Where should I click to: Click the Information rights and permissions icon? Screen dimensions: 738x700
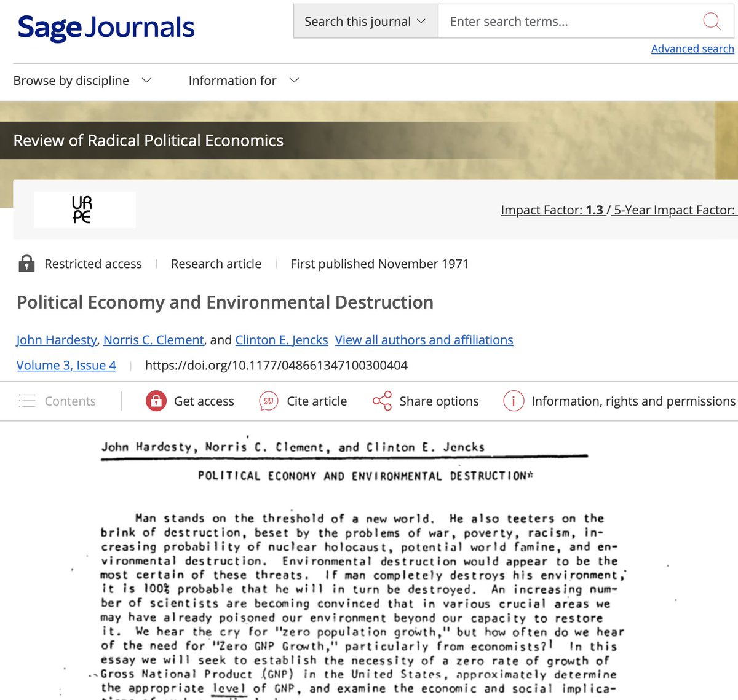coord(514,401)
